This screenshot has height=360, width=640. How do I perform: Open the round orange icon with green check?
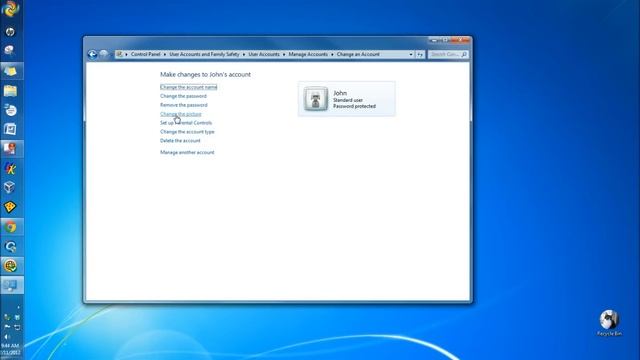[10, 266]
